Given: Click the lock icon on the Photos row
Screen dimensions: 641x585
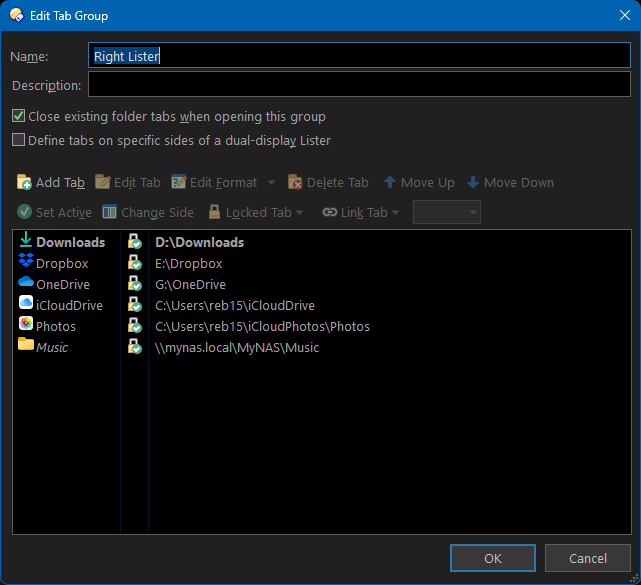Looking at the screenshot, I should click(x=134, y=325).
